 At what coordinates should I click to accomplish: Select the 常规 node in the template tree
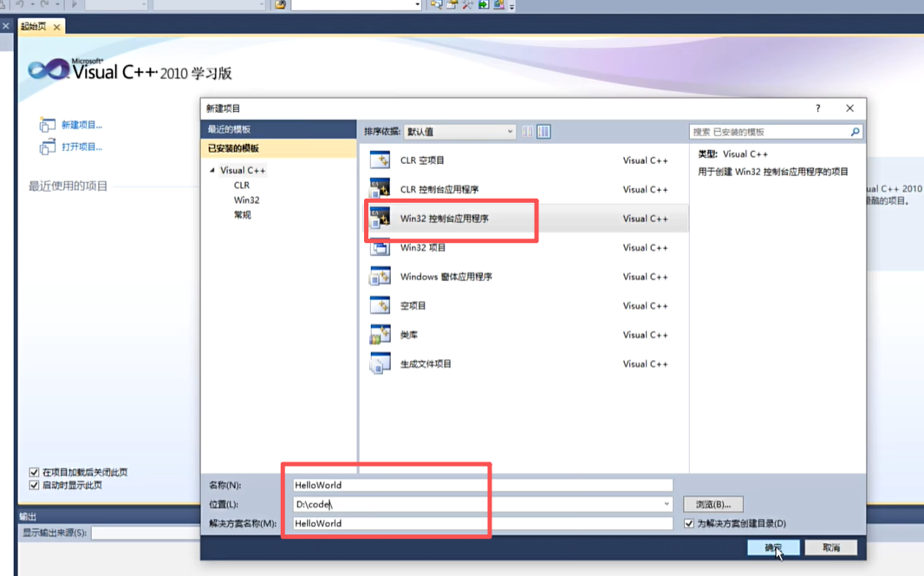(242, 214)
